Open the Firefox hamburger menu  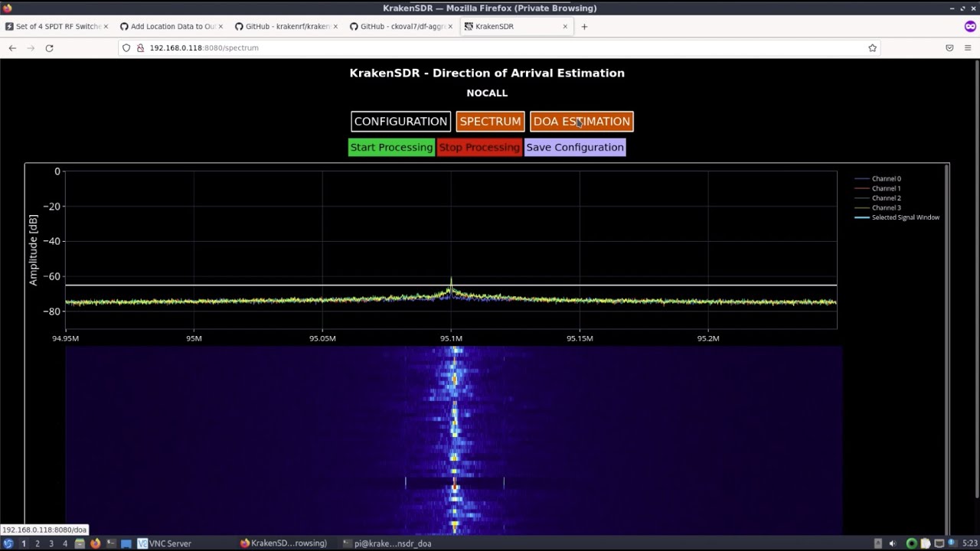pos(968,47)
